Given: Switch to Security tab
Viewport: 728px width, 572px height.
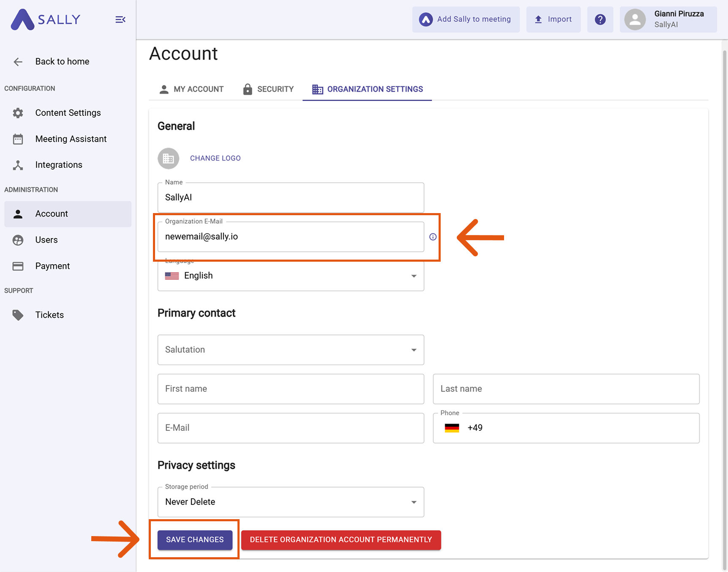Looking at the screenshot, I should (268, 89).
